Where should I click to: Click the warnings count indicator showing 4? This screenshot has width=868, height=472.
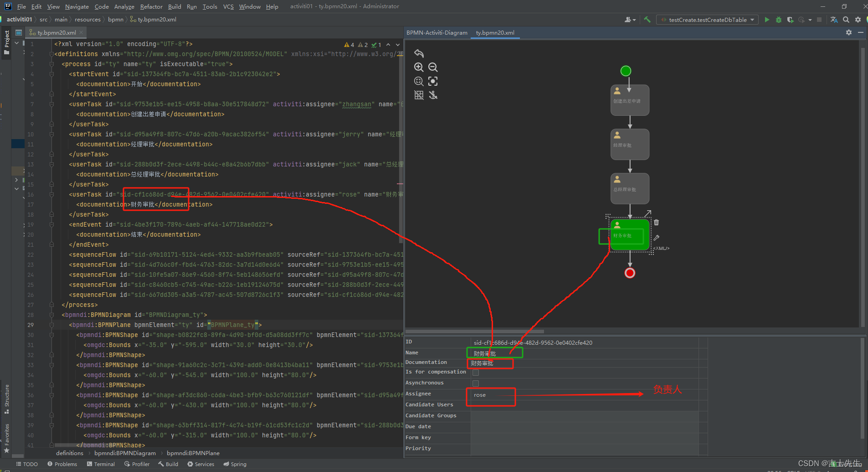click(349, 45)
